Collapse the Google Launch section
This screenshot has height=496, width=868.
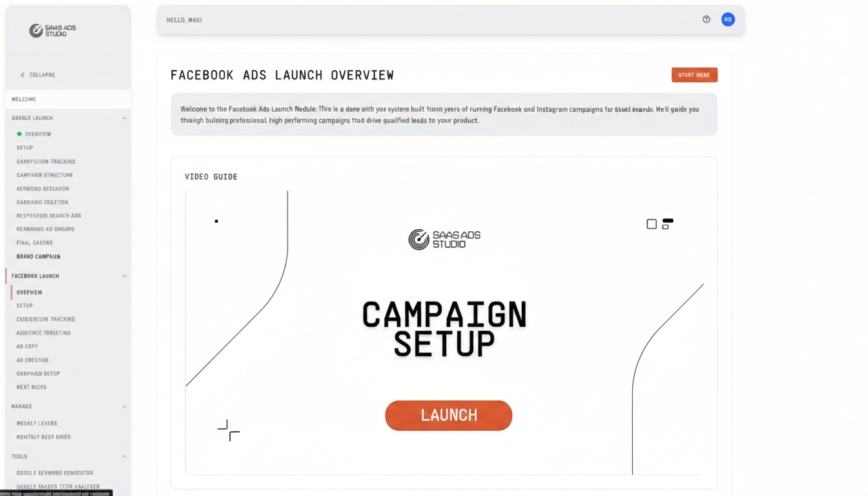[124, 118]
